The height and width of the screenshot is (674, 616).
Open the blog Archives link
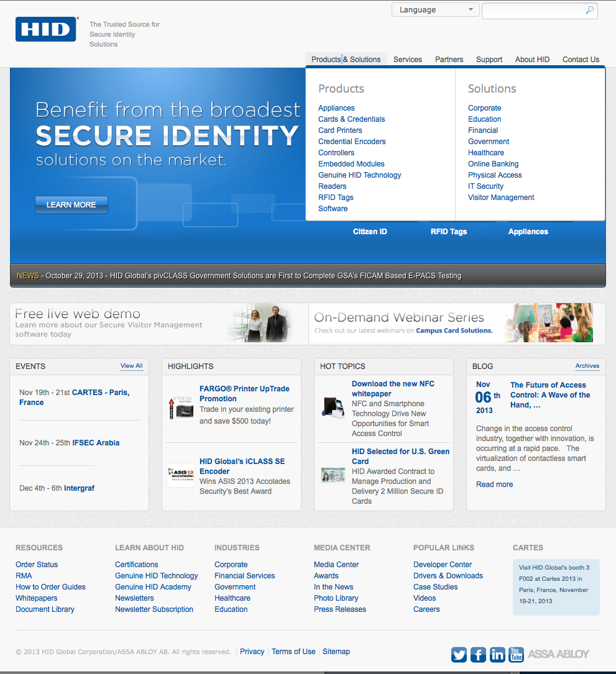tap(587, 366)
